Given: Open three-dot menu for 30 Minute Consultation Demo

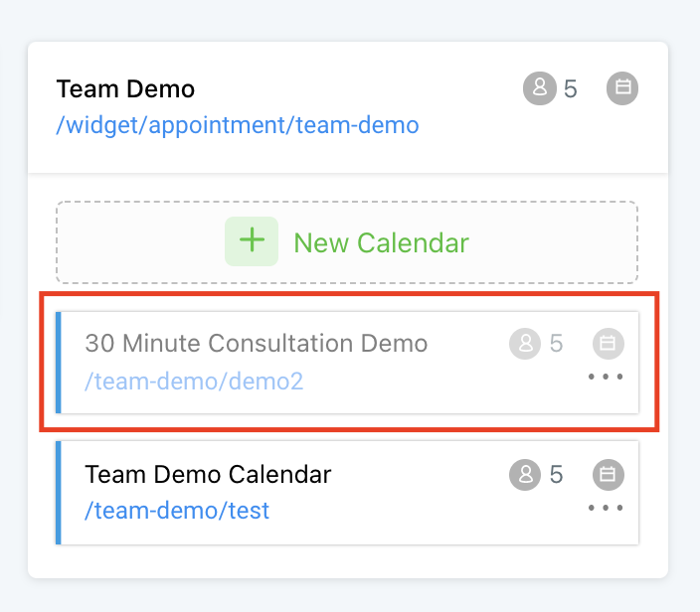Looking at the screenshot, I should click(x=606, y=377).
